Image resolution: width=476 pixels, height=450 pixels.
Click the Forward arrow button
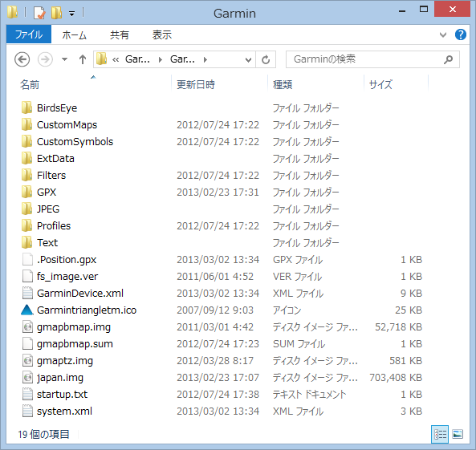(x=45, y=59)
